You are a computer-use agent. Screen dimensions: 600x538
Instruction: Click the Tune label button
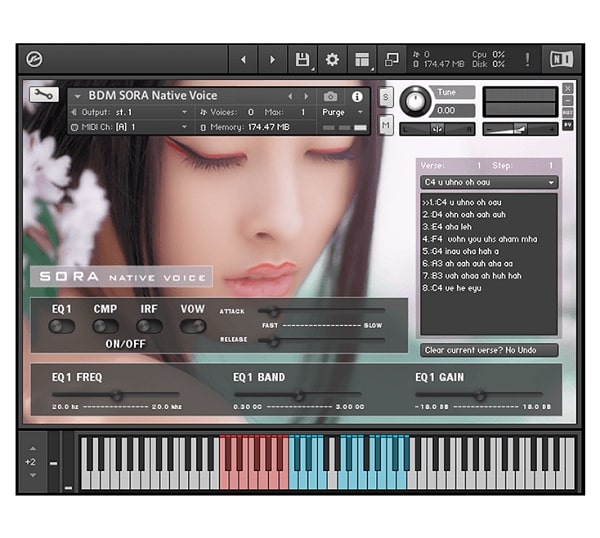tap(453, 92)
